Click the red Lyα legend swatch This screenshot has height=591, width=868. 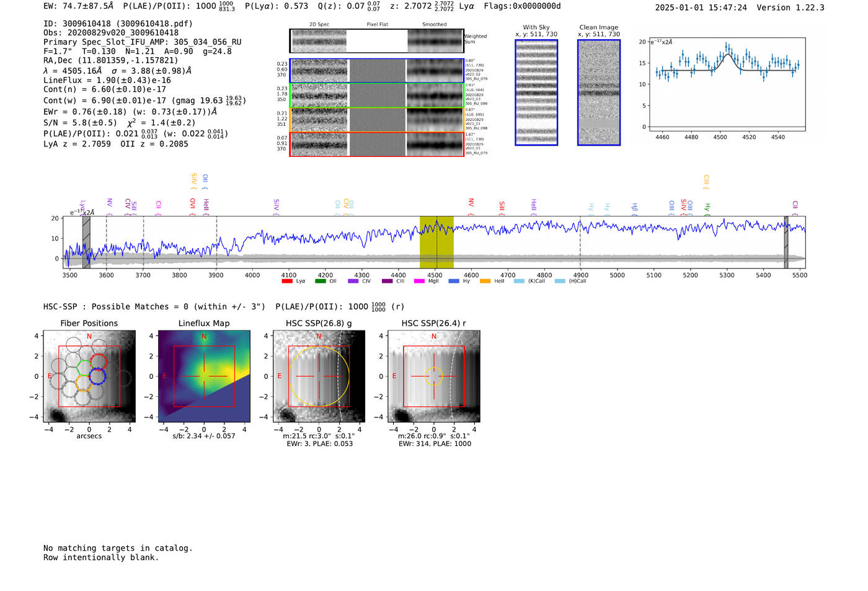coord(287,281)
